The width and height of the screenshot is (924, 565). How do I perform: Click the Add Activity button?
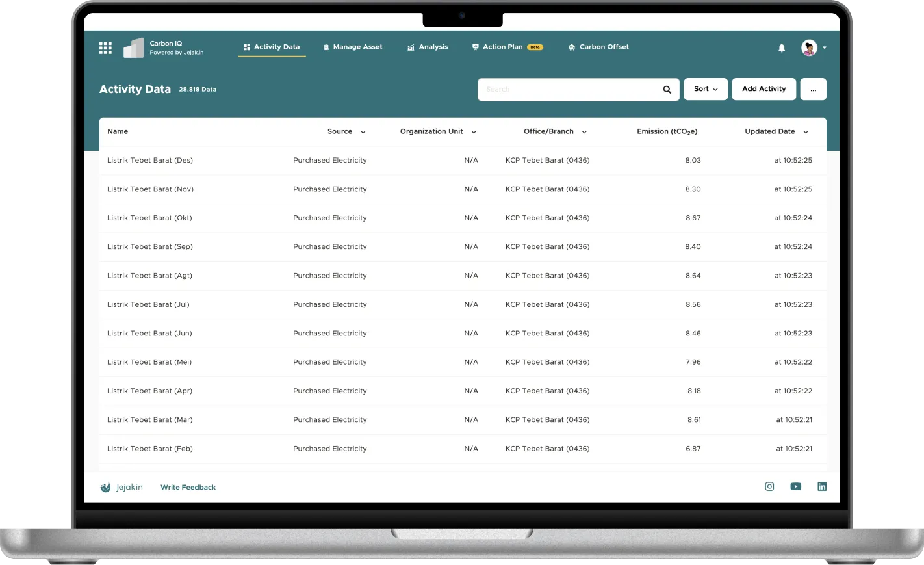coord(764,89)
